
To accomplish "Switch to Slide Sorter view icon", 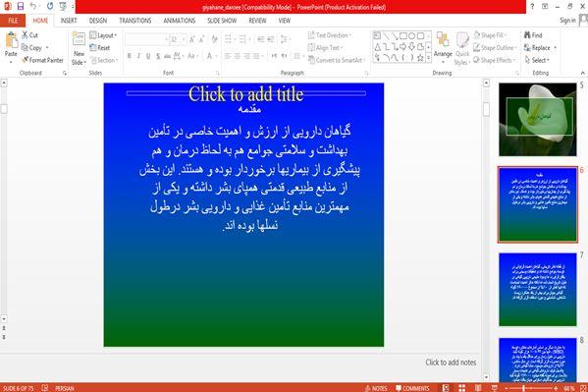I will coord(461,388).
